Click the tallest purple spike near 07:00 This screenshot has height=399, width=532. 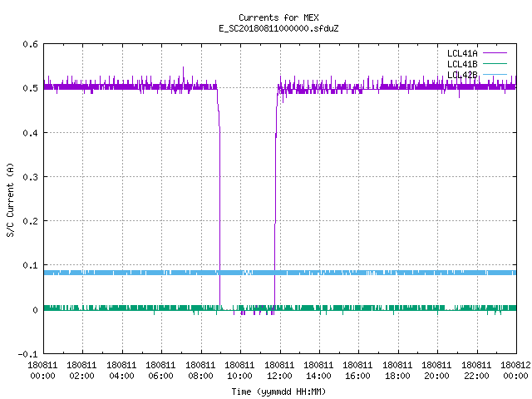point(183,75)
